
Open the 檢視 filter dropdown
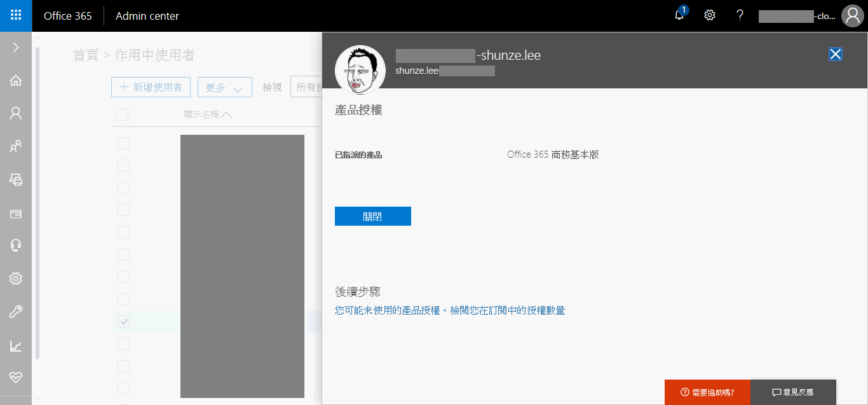306,87
